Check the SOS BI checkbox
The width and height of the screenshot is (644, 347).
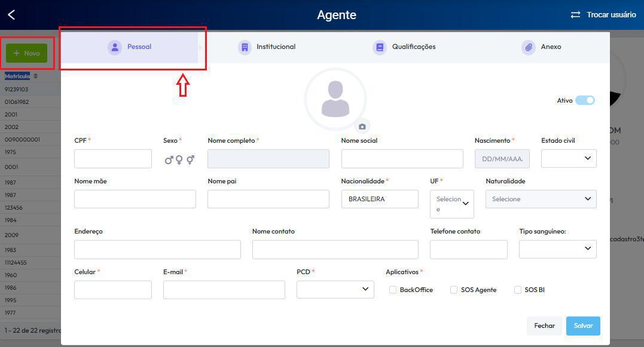[x=518, y=290]
